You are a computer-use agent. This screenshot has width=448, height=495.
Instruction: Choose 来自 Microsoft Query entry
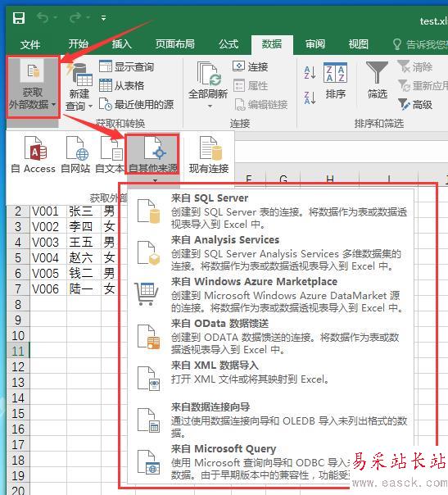271,461
